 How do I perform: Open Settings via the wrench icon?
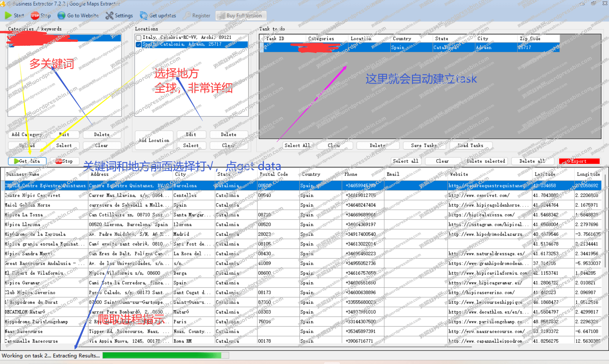pos(109,15)
